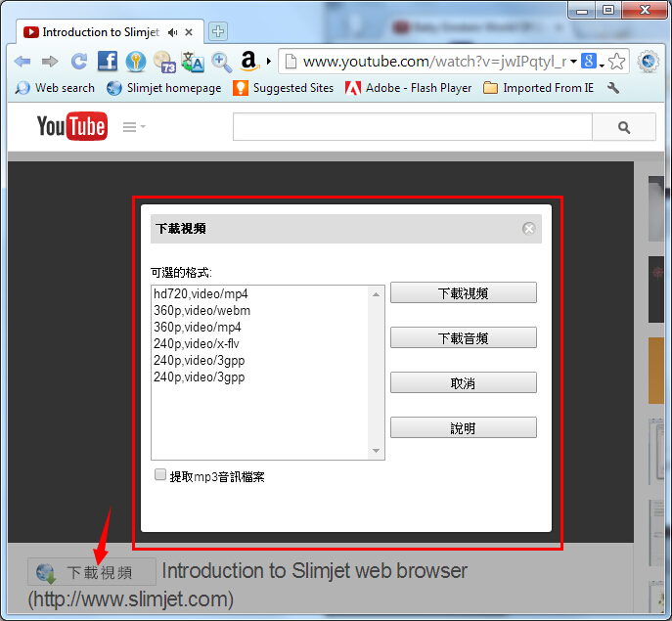This screenshot has height=621, width=672.
Task: Open the translate page toolbar icon
Action: click(193, 62)
